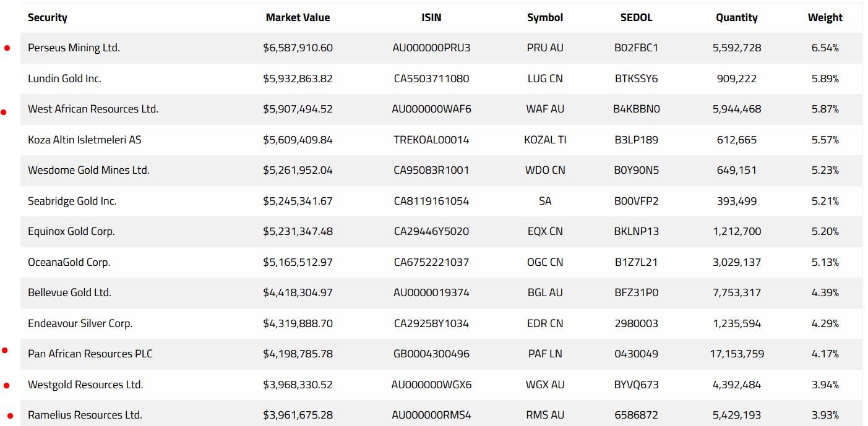Click the Bellevue Gold Ltd. market value
Viewport: 868px width, 426px height.
point(298,292)
